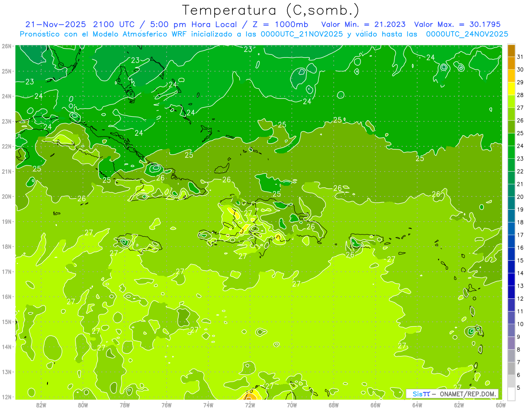Image resolution: width=532 pixels, height=411 pixels.
Task: Click the '18N' latitude axis label
Action: 7,247
